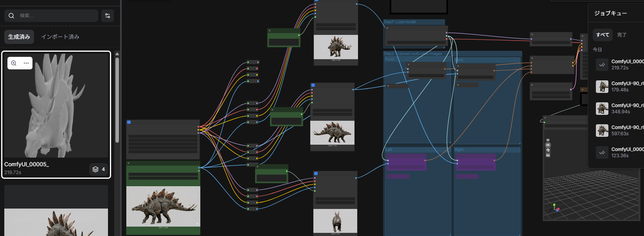Click the hamburger menu icon in 3D viewer

point(548,140)
